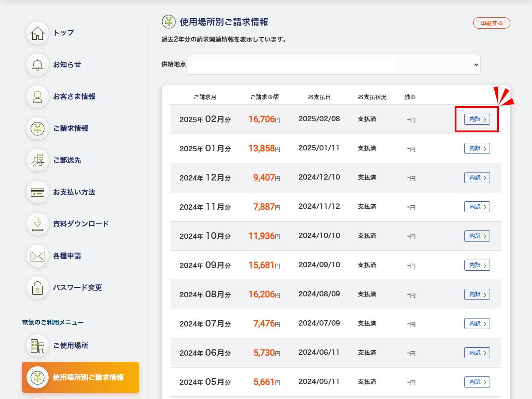Open 資料ダウンロード page
This screenshot has height=399, width=532.
[81, 224]
